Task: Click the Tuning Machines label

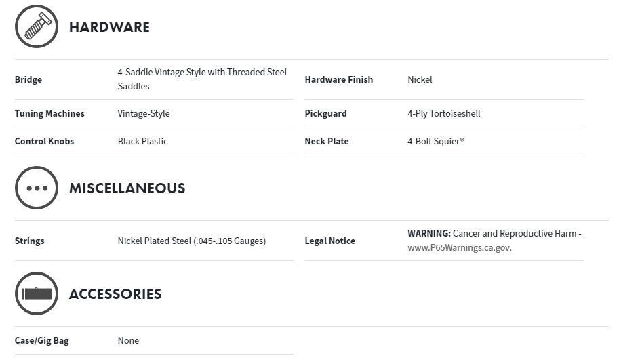Action: [x=49, y=113]
